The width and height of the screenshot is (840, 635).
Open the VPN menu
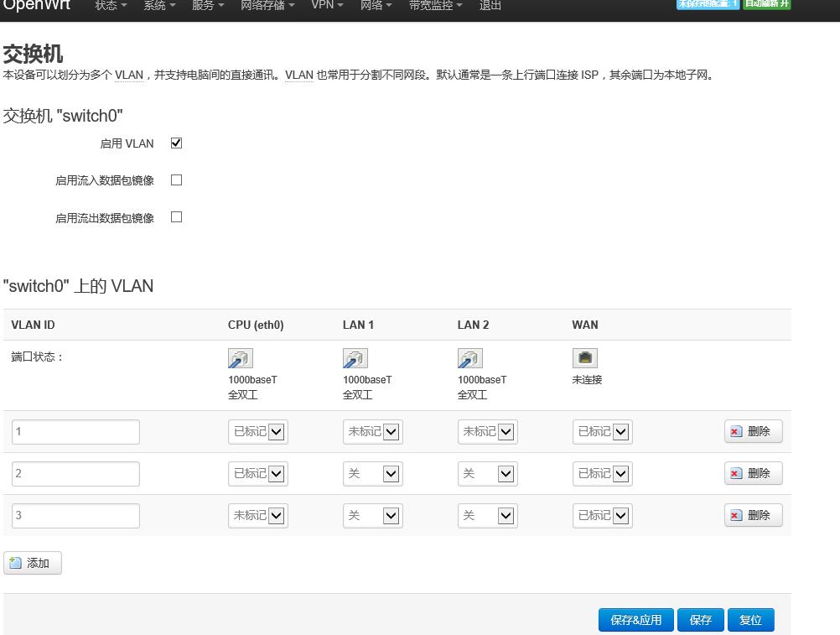coord(327,5)
